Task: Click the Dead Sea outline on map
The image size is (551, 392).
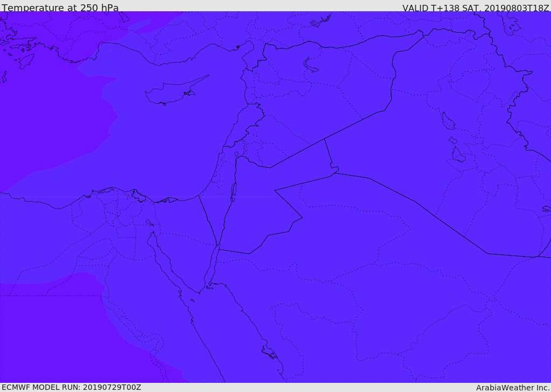Action: [234, 193]
